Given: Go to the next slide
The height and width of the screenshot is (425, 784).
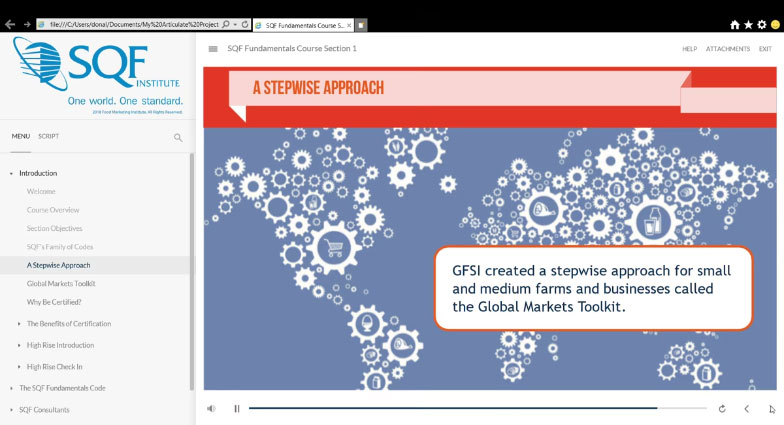Looking at the screenshot, I should point(772,409).
